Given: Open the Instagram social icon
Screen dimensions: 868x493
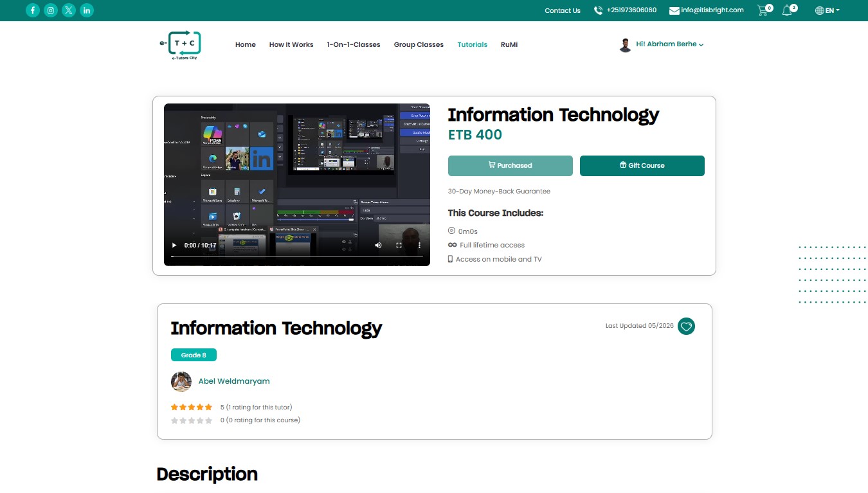Looking at the screenshot, I should (51, 10).
